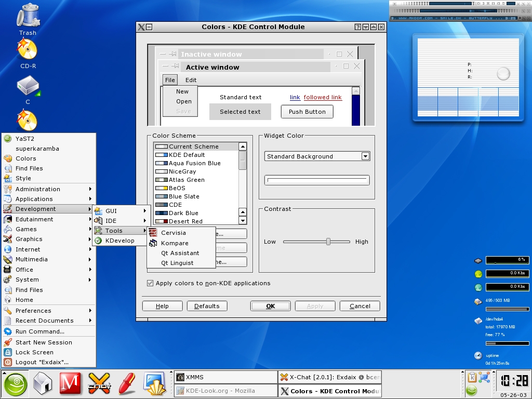Expand the Games submenu
This screenshot has width=532, height=399.
click(49, 229)
